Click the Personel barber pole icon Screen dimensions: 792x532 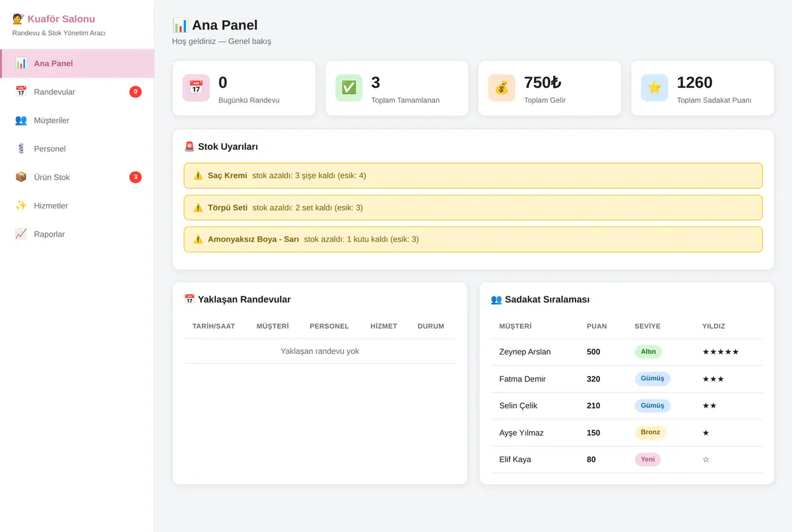[21, 149]
